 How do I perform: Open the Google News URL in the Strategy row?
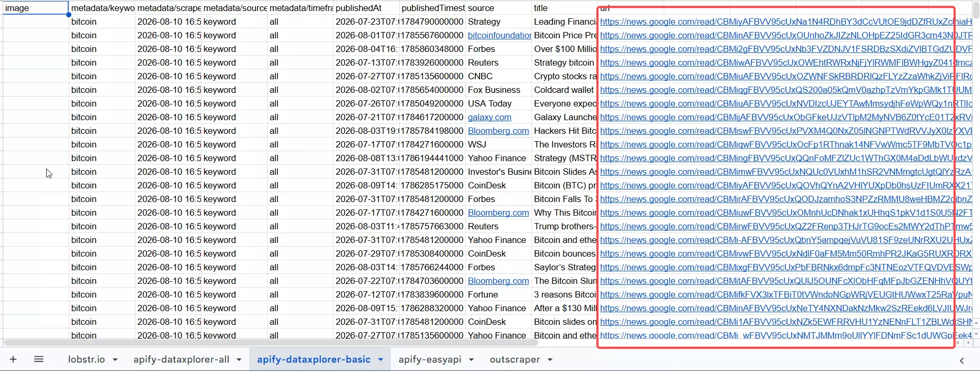786,22
